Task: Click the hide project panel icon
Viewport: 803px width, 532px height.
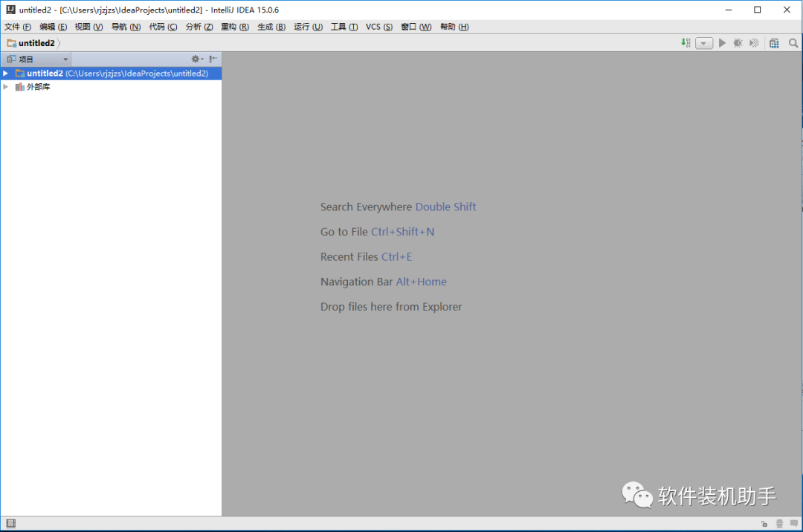Action: pos(213,59)
